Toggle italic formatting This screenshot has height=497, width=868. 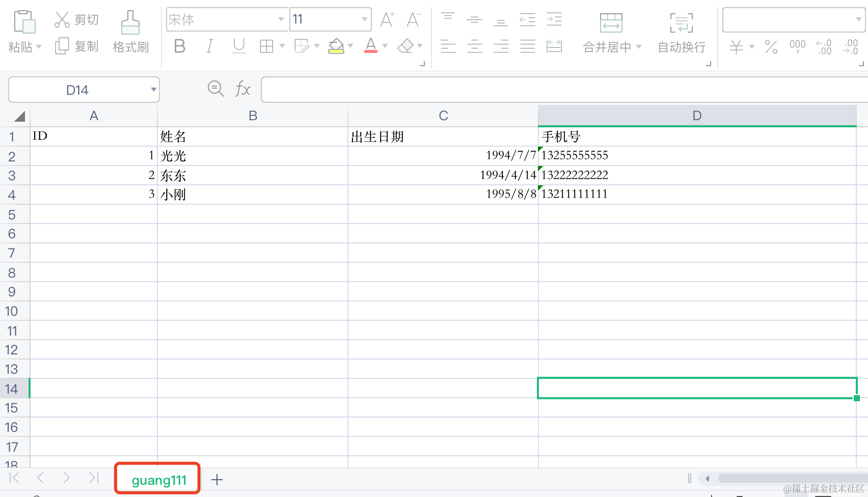coord(209,46)
